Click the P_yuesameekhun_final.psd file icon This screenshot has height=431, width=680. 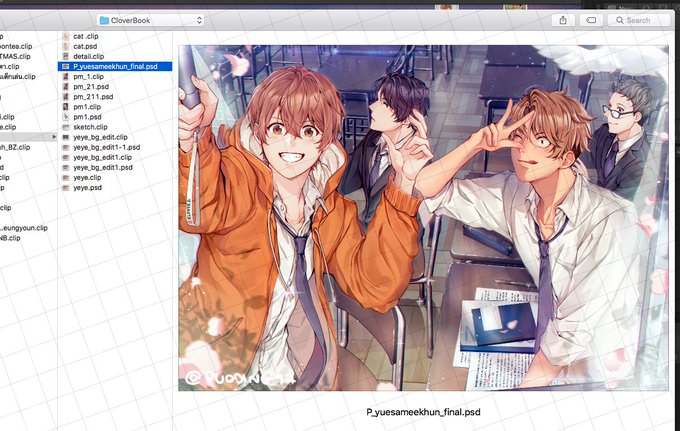coord(66,66)
